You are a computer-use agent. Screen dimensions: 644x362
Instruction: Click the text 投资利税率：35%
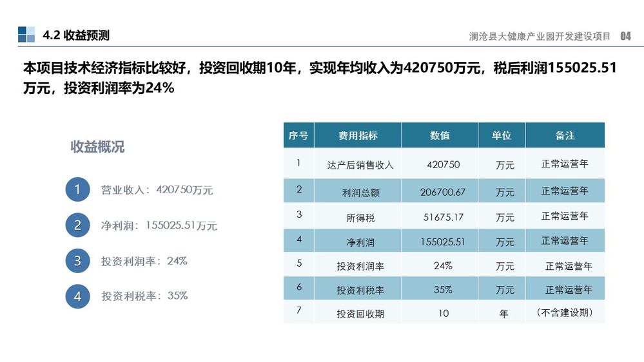coord(144,296)
